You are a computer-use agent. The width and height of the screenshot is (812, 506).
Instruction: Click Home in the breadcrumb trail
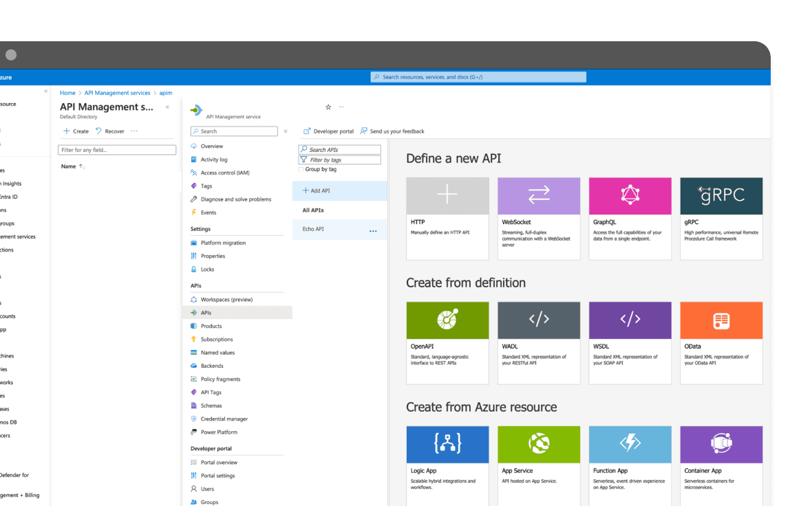67,92
